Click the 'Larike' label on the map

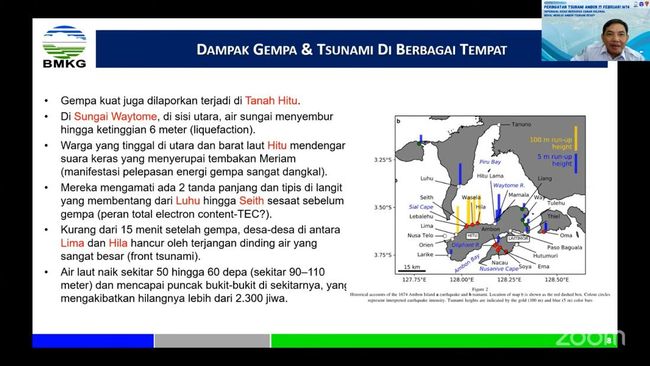425,255
